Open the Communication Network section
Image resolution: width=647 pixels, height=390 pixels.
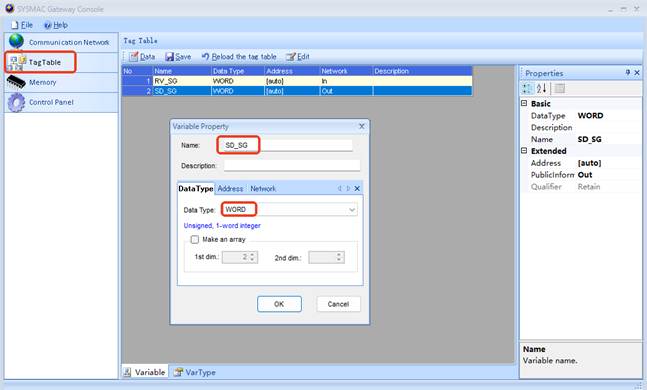coord(61,42)
